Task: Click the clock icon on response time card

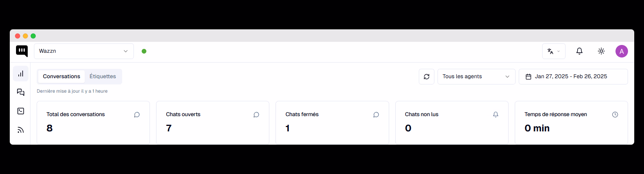Action: (x=615, y=115)
